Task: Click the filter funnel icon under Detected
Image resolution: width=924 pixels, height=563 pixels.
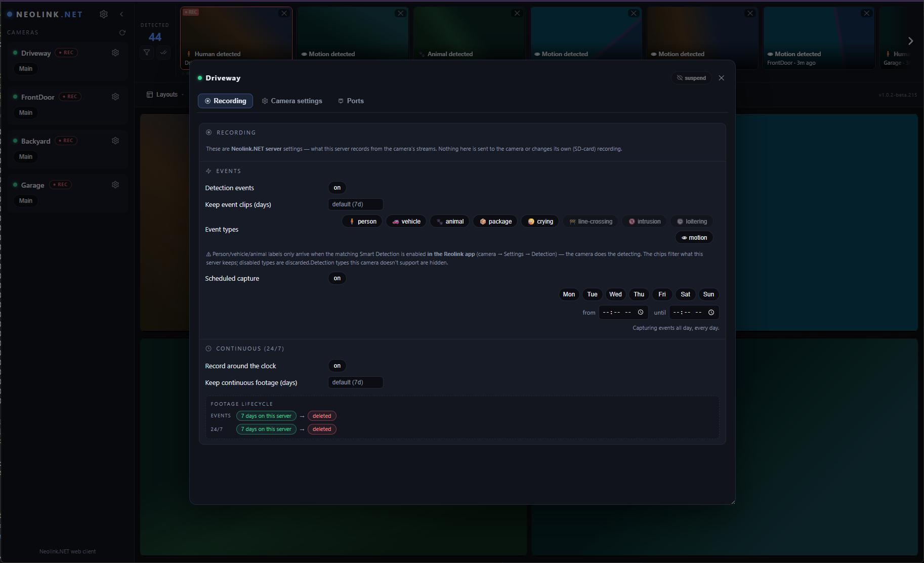Action: 147,52
